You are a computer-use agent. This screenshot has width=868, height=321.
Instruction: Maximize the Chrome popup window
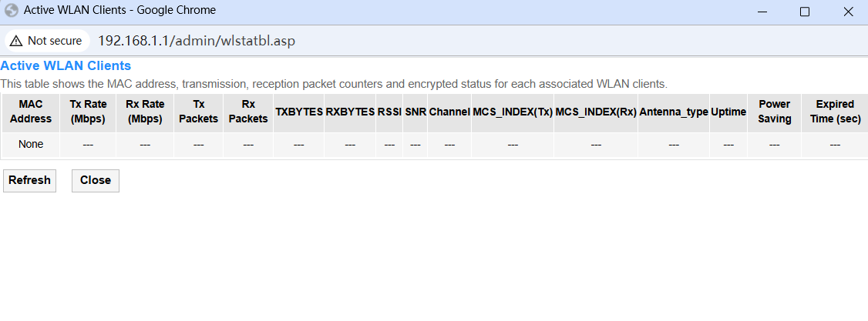(805, 12)
